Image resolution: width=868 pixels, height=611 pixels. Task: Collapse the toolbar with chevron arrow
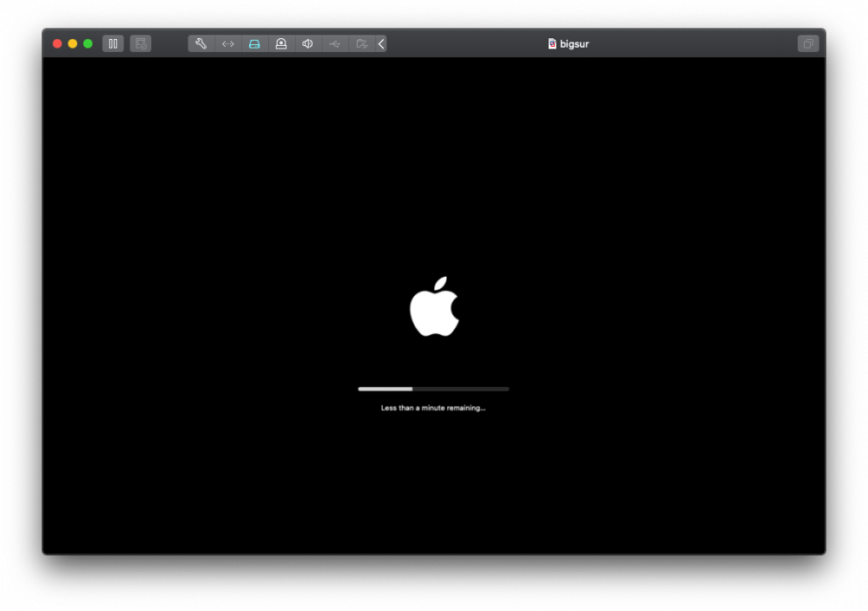381,43
